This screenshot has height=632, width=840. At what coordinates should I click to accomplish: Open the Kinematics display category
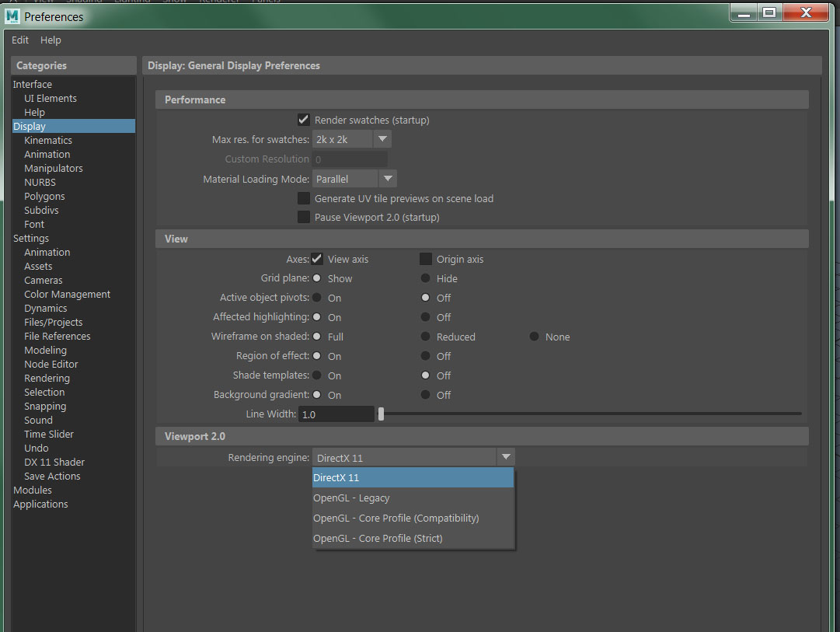click(48, 141)
